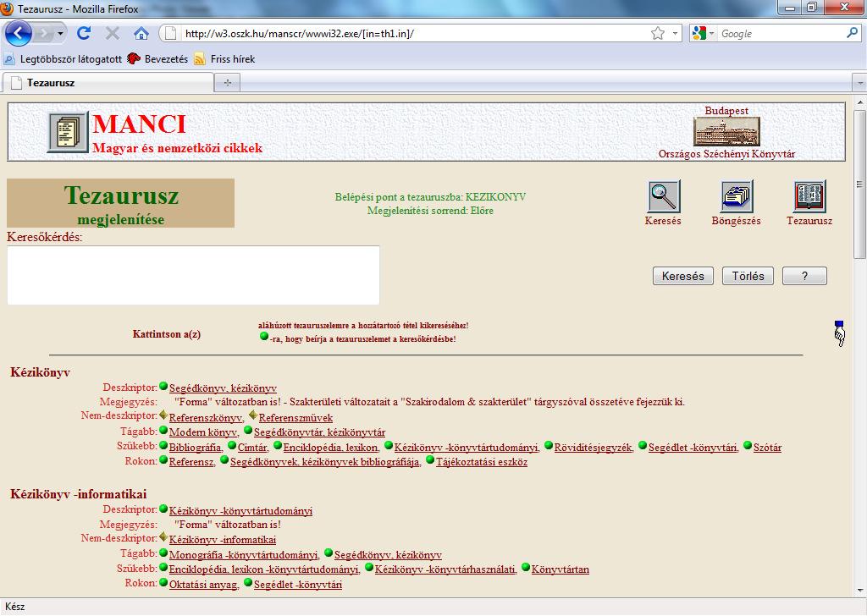Open Friss hírek feed bookmark
Viewport: 867px width, 616px height.
(225, 58)
